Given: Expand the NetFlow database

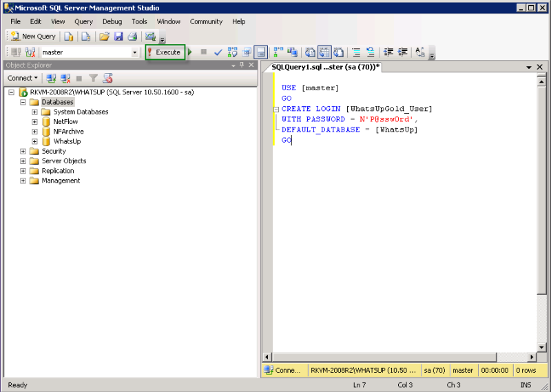Looking at the screenshot, I should [x=34, y=122].
